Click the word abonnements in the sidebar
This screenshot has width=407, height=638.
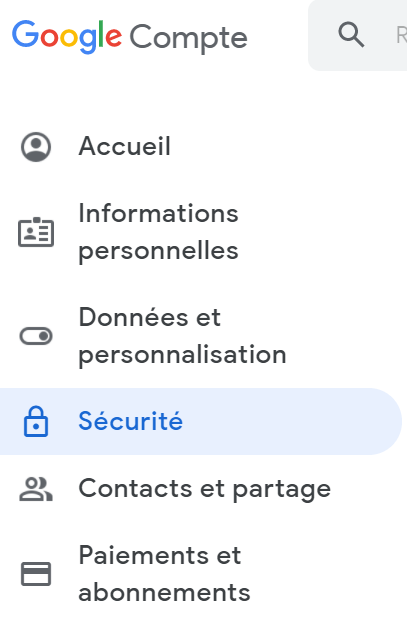tap(164, 592)
